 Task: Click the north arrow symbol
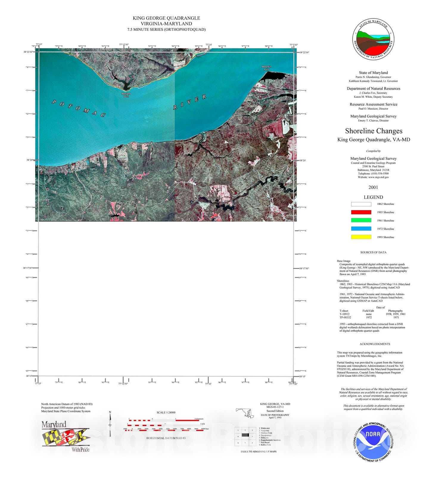coord(110,424)
